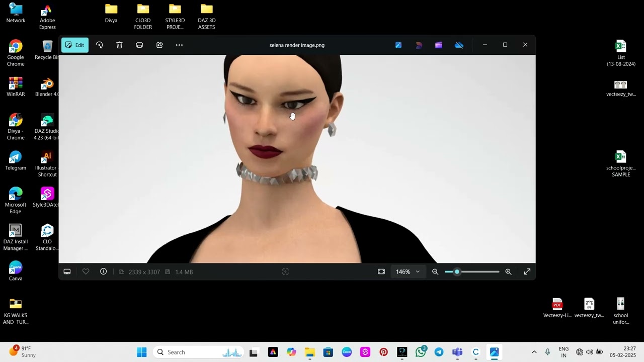
Task: Open Microsoft Store from the taskbar
Action: point(328,352)
